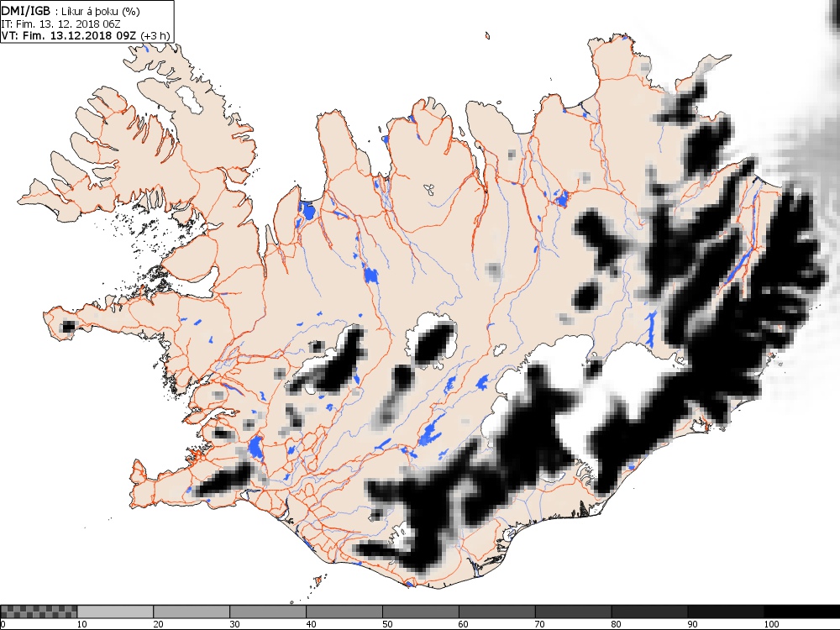Image resolution: width=840 pixels, height=630 pixels.
Task: Select the lightest gray 10–20 legend swatch
Action: pyautogui.click(x=115, y=612)
